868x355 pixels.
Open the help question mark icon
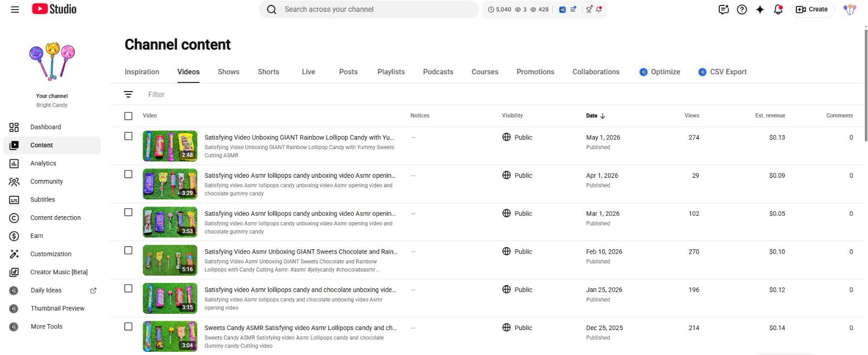(x=742, y=9)
